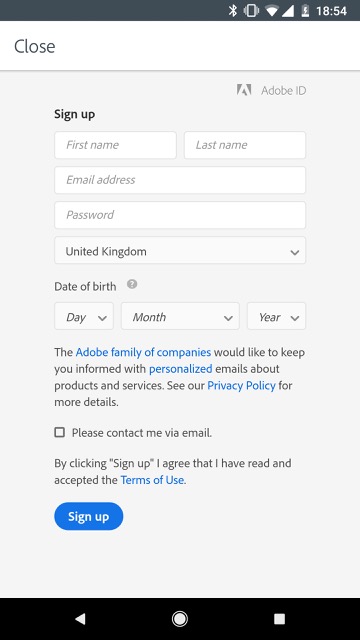Click the date of birth help icon
Viewport: 360px width, 640px height.
132,284
